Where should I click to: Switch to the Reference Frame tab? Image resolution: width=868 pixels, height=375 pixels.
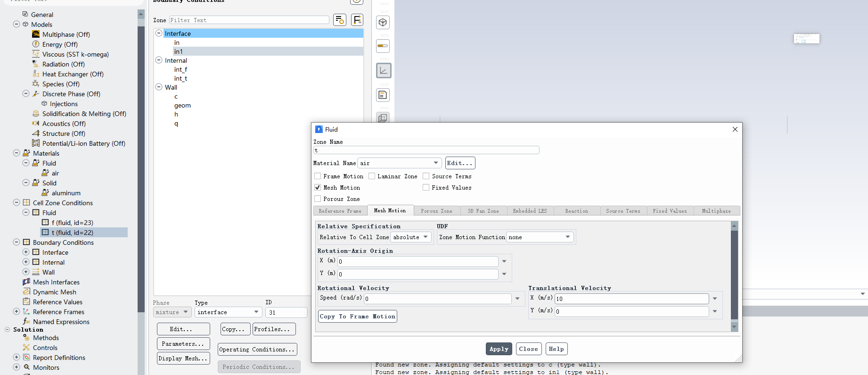pyautogui.click(x=340, y=211)
